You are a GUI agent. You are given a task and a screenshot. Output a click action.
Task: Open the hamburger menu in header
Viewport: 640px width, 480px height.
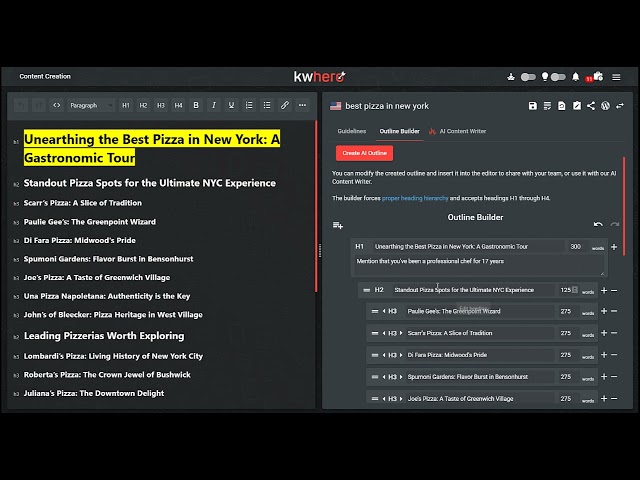click(x=616, y=77)
